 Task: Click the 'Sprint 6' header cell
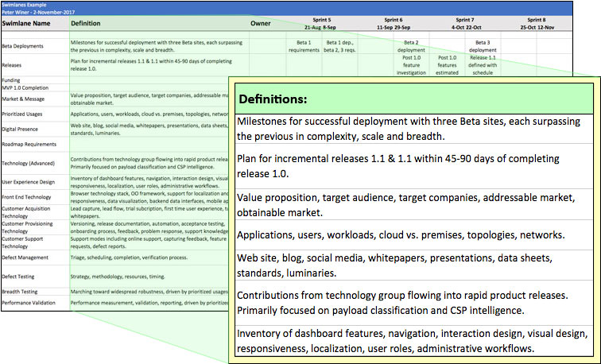[394, 23]
